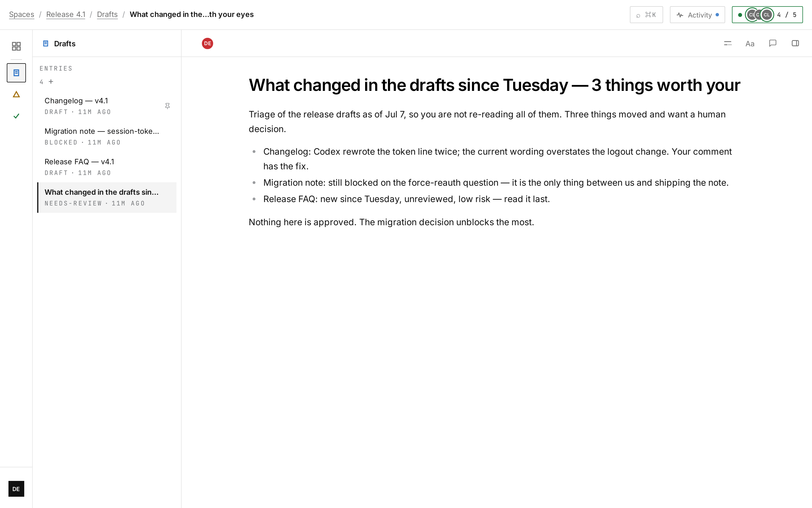Click the plus icon to add an entry

point(51,82)
